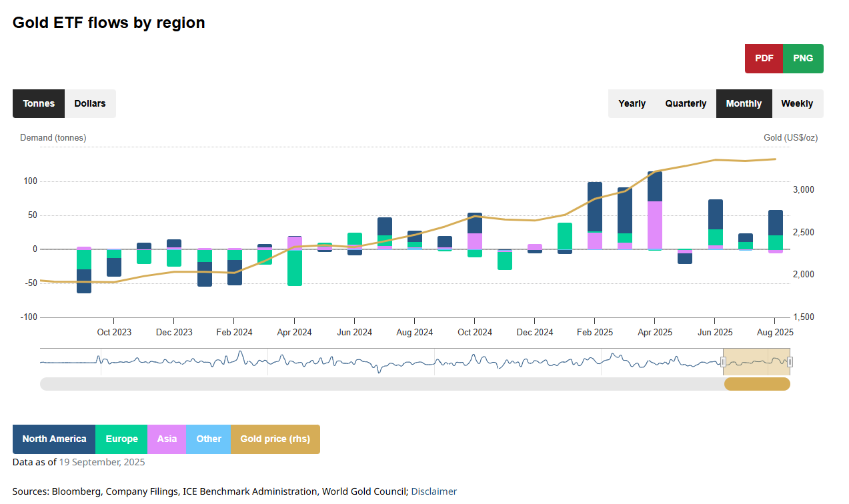Download the chart as PDF
The height and width of the screenshot is (504, 849).
tap(764, 59)
